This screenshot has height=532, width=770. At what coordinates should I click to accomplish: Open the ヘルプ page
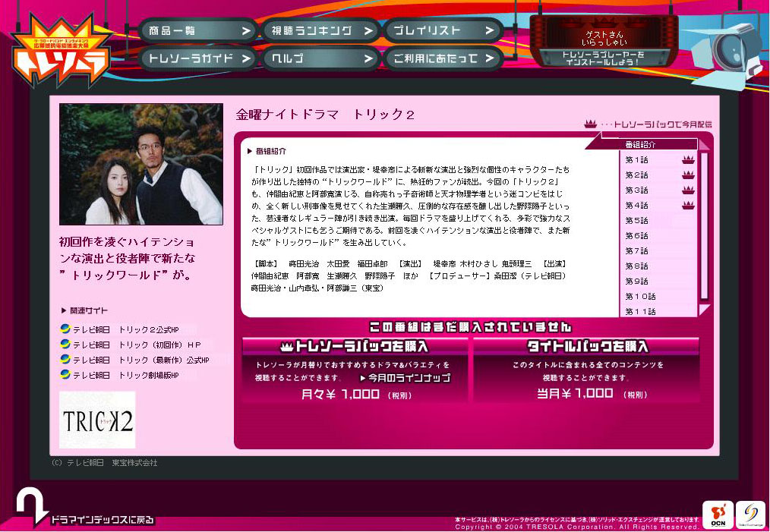click(x=320, y=58)
